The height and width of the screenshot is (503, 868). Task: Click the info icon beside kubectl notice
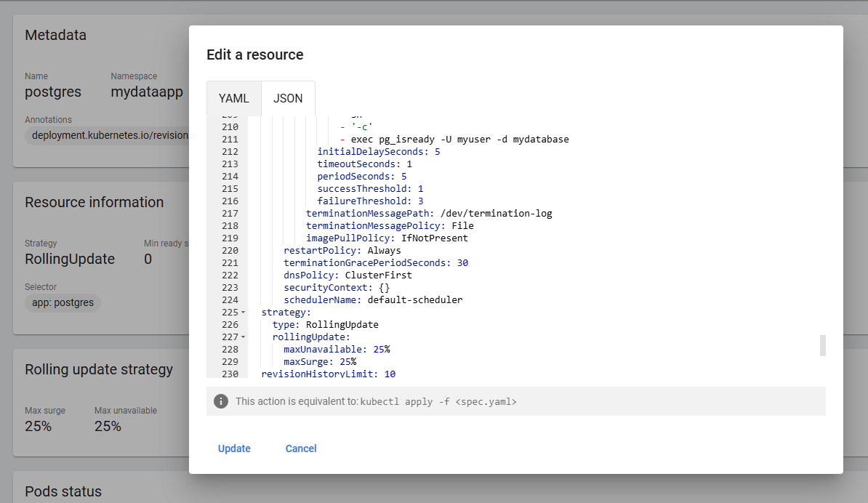point(220,401)
